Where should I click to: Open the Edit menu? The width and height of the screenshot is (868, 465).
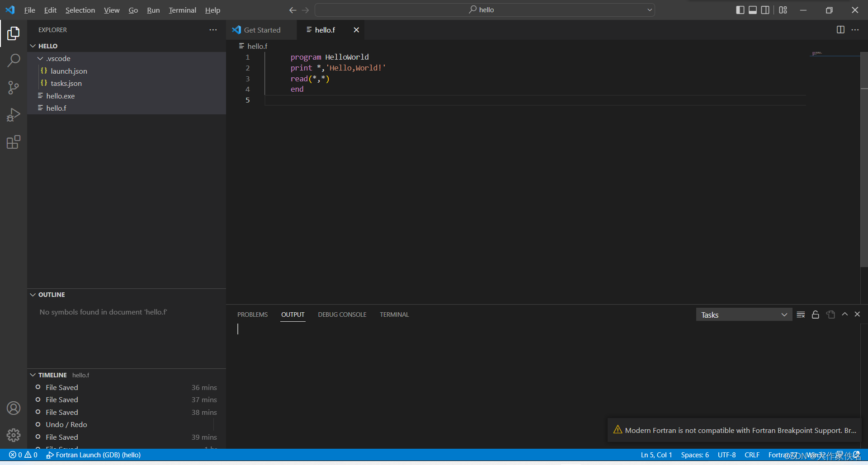click(50, 10)
